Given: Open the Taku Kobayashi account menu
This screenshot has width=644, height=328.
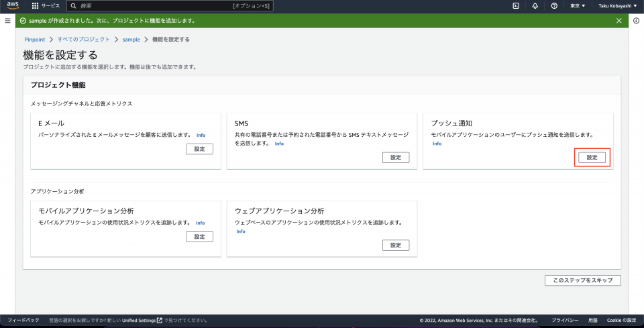Looking at the screenshot, I should click(617, 6).
